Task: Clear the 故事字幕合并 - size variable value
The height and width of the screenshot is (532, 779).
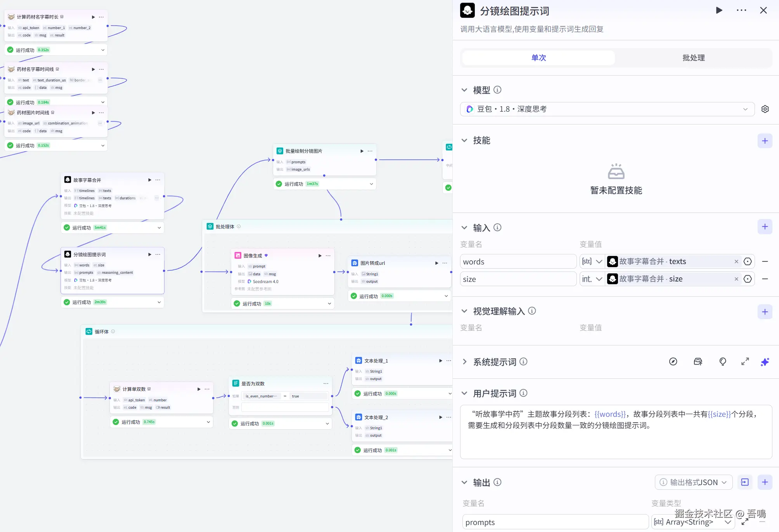Action: click(736, 279)
